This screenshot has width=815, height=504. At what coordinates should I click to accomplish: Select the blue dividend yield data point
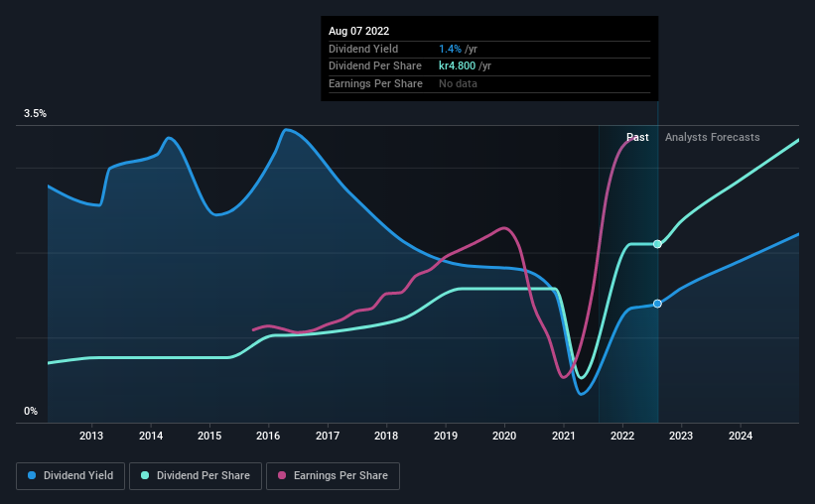657,304
